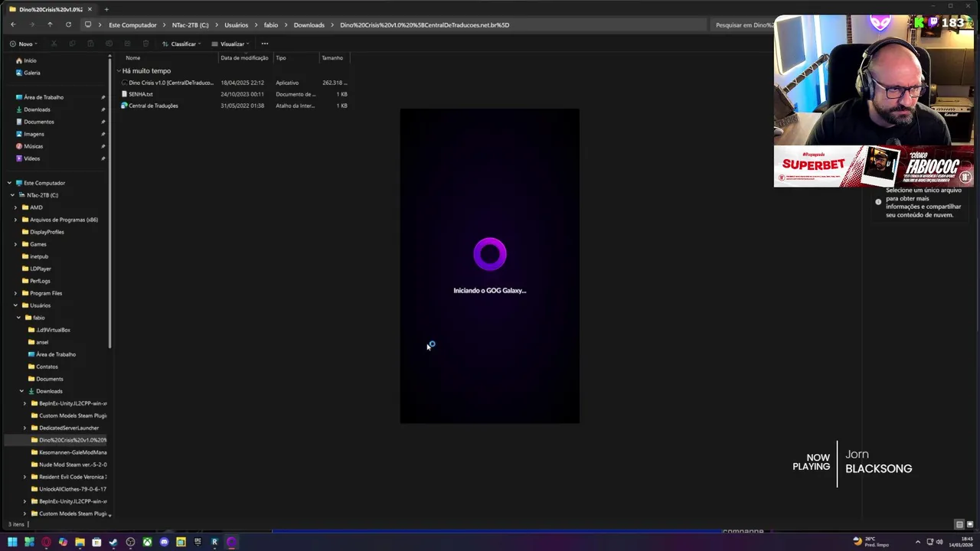
Task: Open Xbox app from taskbar
Action: click(147, 542)
